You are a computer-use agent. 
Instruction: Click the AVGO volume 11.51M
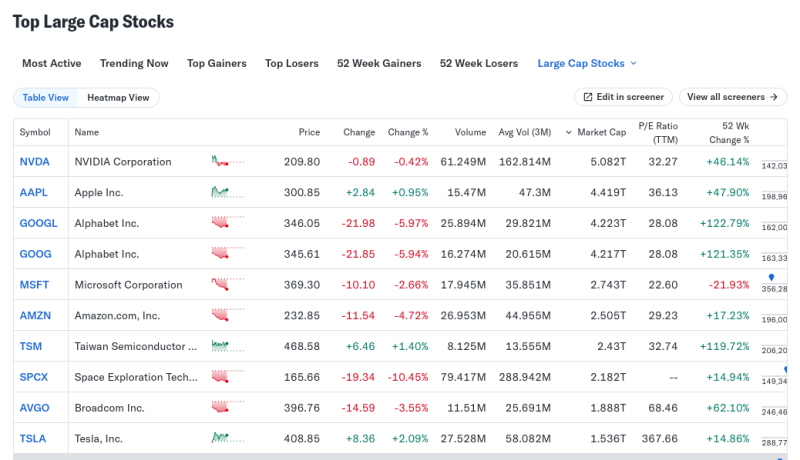[x=467, y=407]
